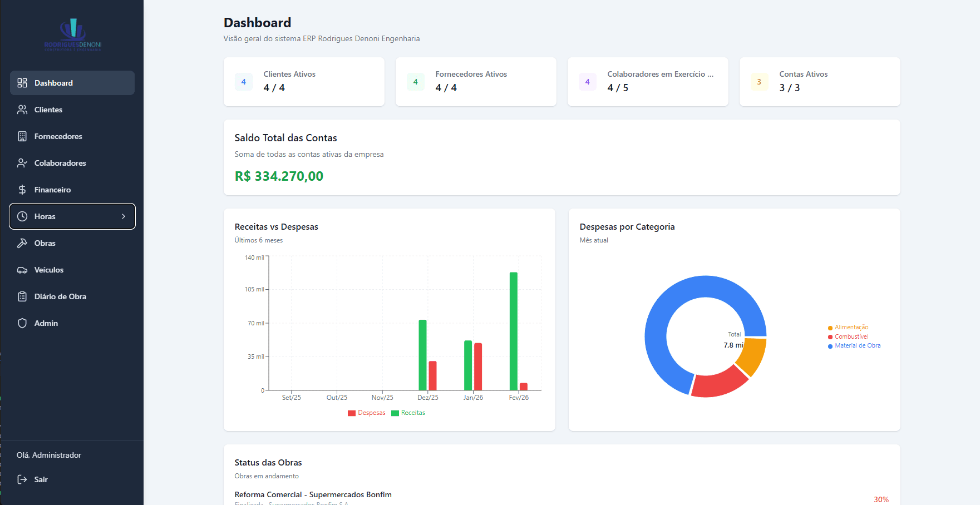Click the Veículos car icon
Screen dimensions: 980x505
point(22,270)
